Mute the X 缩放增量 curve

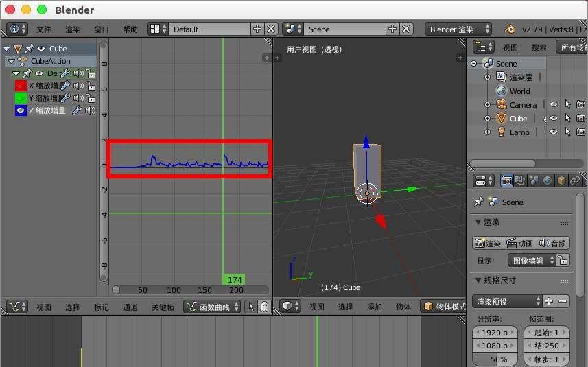tap(78, 86)
